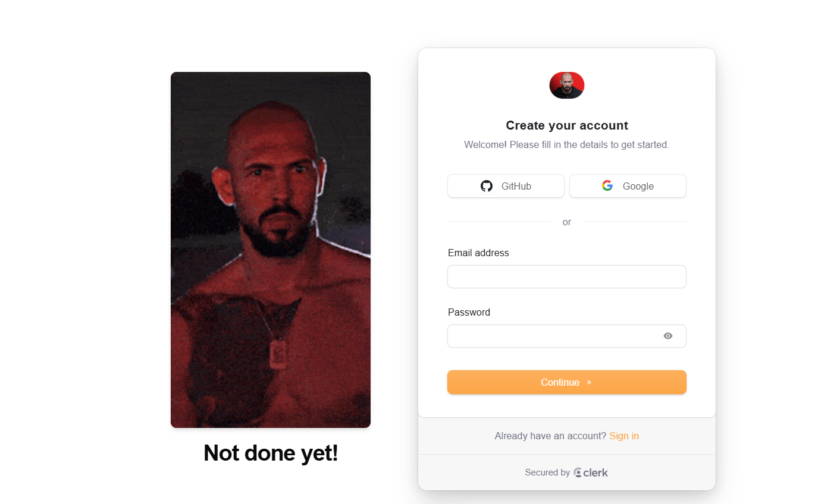This screenshot has height=504, width=837.
Task: Click the Clerk logo in the footer
Action: click(591, 472)
